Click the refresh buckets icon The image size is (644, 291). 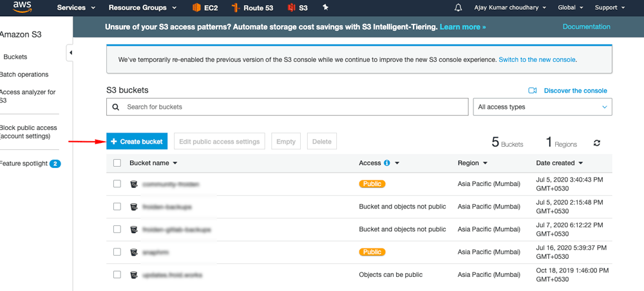(x=597, y=143)
